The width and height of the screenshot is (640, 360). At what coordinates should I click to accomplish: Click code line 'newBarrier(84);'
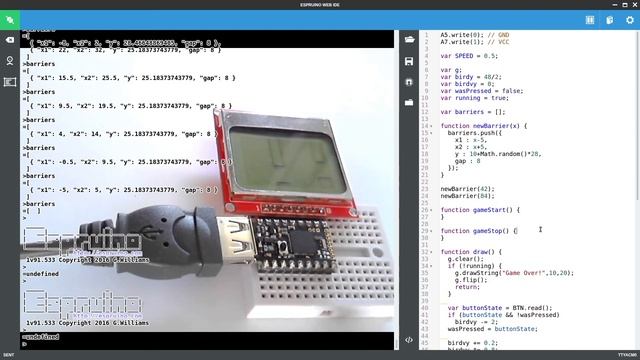[x=467, y=196]
